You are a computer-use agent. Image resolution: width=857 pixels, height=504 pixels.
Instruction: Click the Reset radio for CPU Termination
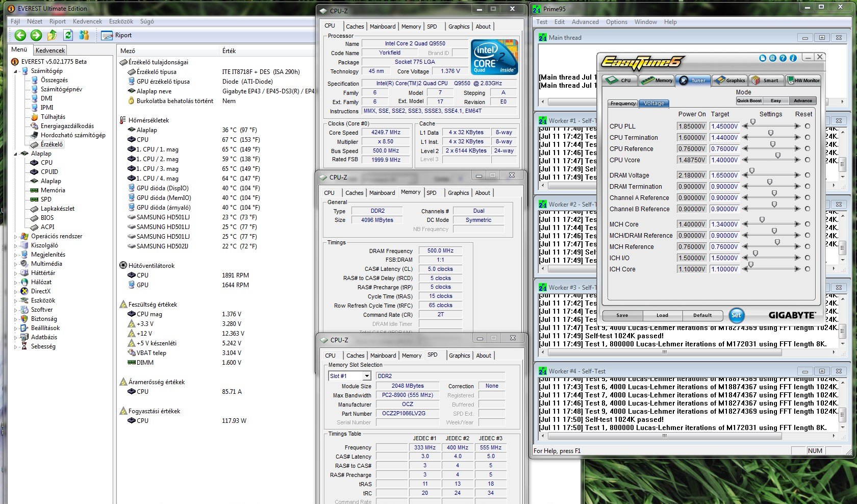(808, 137)
